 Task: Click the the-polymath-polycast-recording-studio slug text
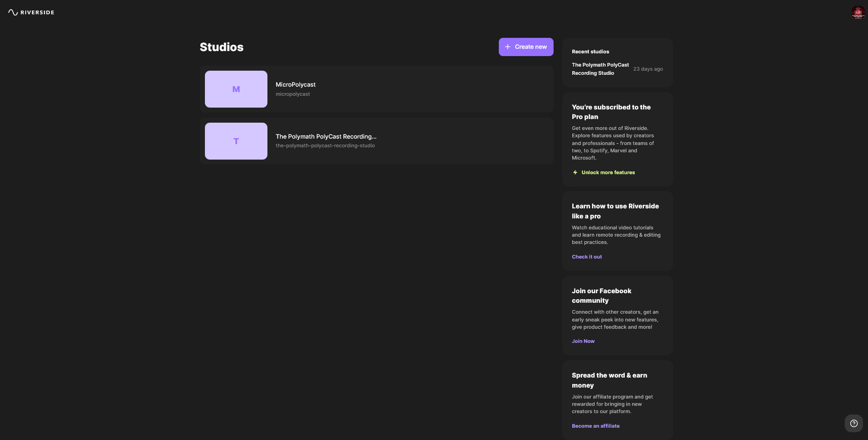[325, 146]
